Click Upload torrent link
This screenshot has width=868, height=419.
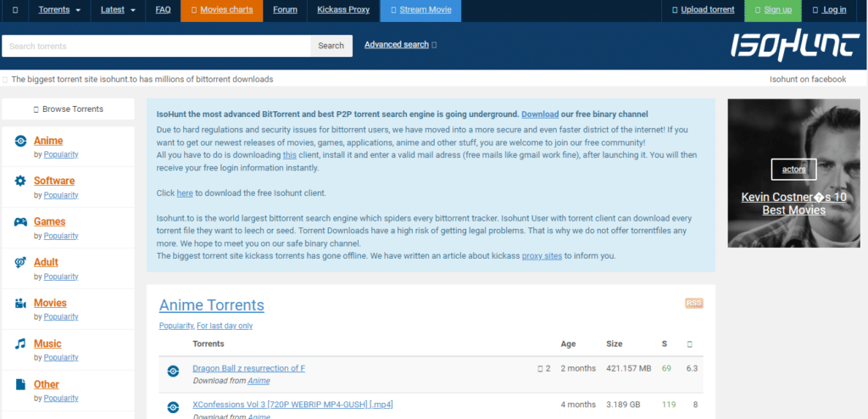(703, 10)
